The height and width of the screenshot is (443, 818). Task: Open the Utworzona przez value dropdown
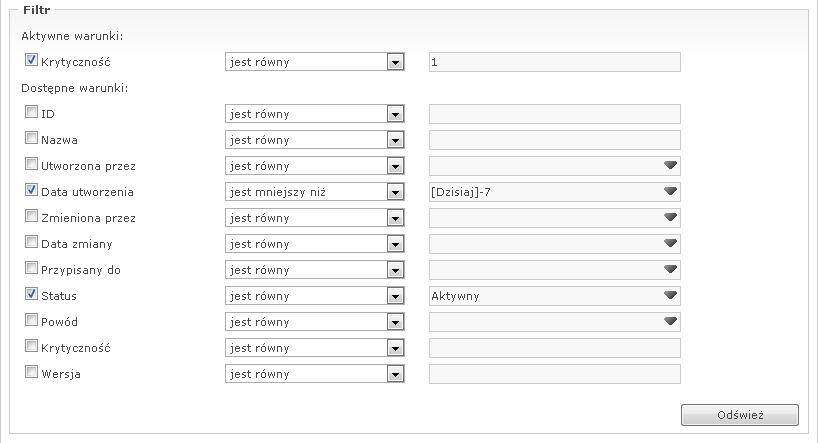tap(670, 166)
